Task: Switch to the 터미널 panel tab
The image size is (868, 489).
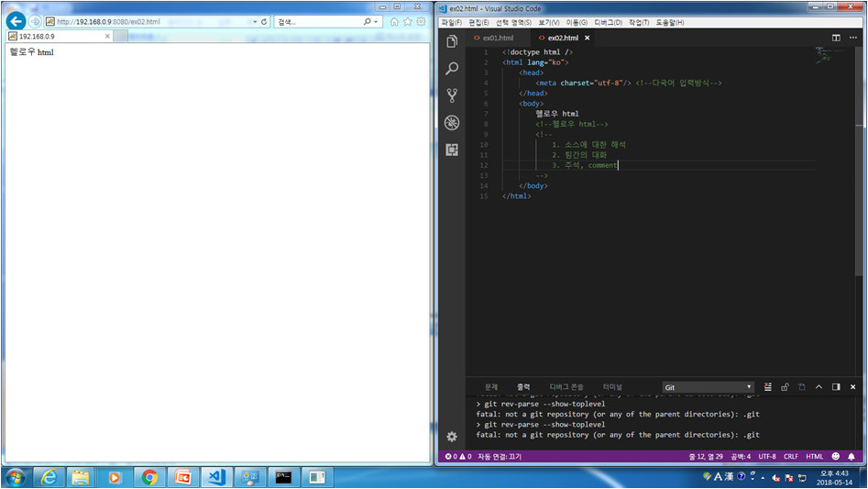Action: pos(612,387)
